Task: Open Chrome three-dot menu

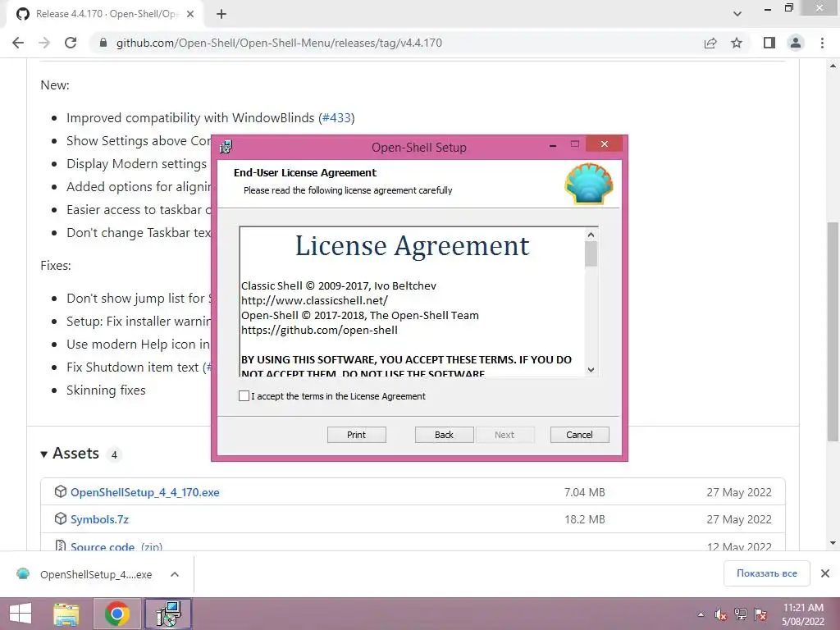Action: tap(822, 43)
